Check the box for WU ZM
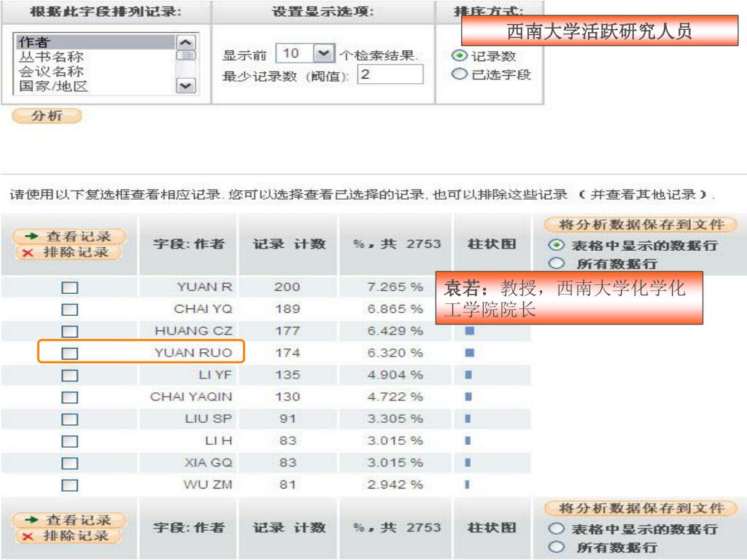Screen dimensions: 747x560 69,485
